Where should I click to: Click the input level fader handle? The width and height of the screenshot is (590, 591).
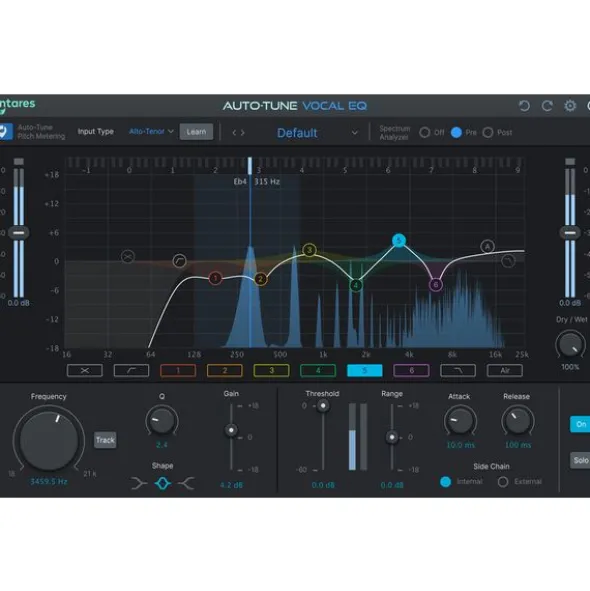18,233
